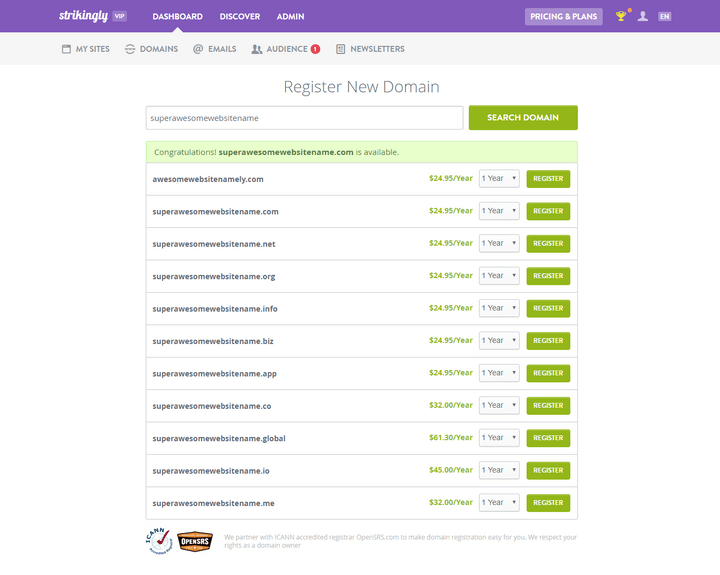Viewport: 720px width, 575px height.
Task: Click the superawesomewebsitename.me domain name
Action: pos(214,503)
